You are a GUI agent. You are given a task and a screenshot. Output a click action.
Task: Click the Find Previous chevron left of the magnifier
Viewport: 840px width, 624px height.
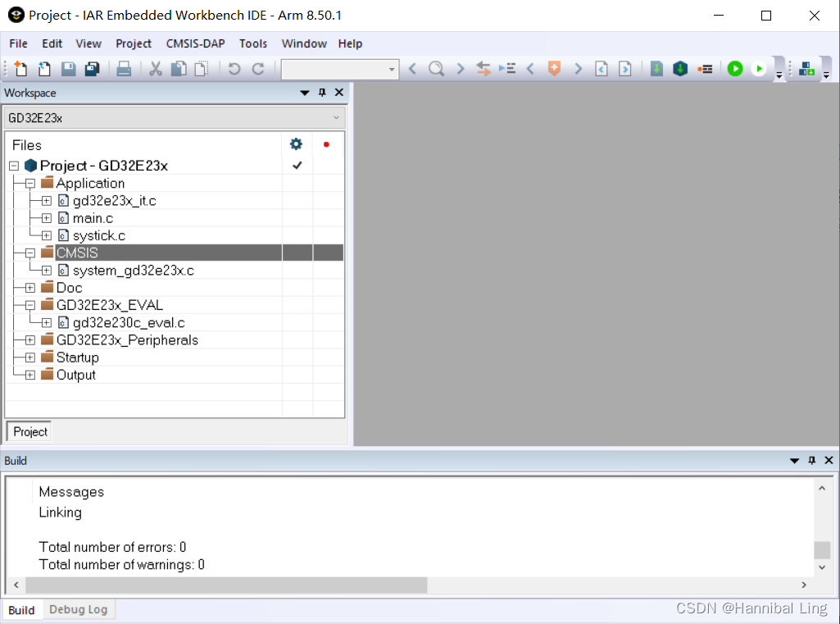pyautogui.click(x=412, y=69)
